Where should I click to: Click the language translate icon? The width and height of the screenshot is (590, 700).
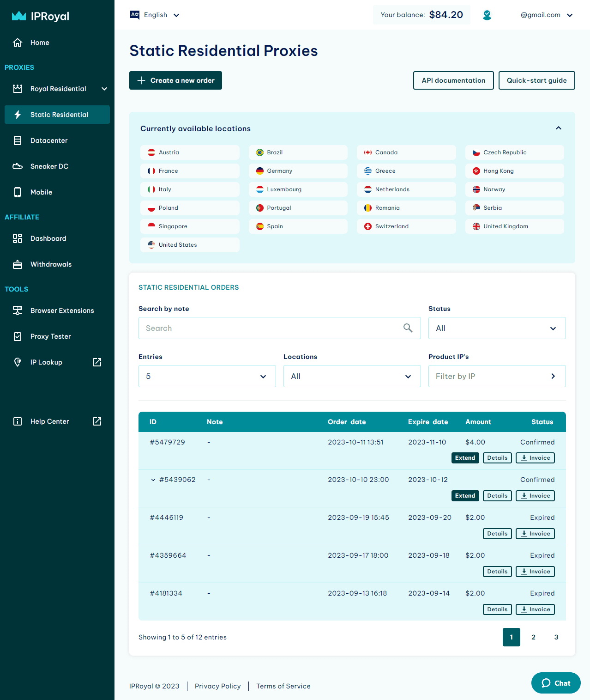135,15
